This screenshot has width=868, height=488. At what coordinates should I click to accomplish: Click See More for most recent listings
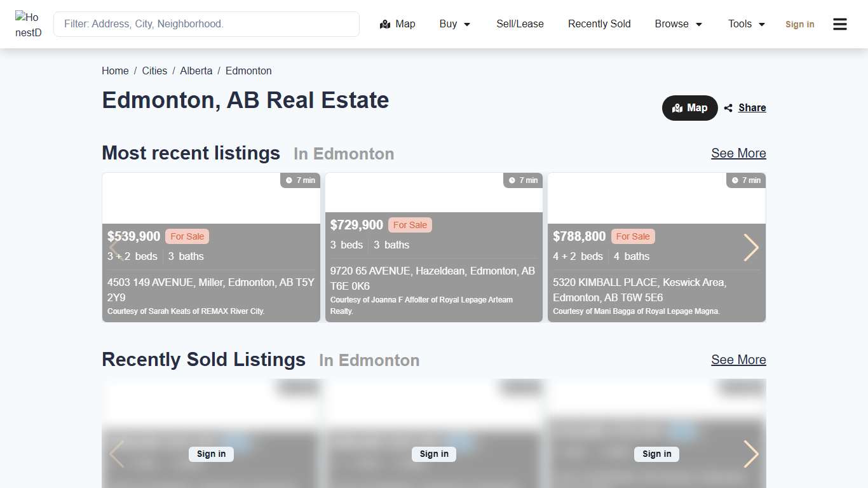click(x=738, y=153)
